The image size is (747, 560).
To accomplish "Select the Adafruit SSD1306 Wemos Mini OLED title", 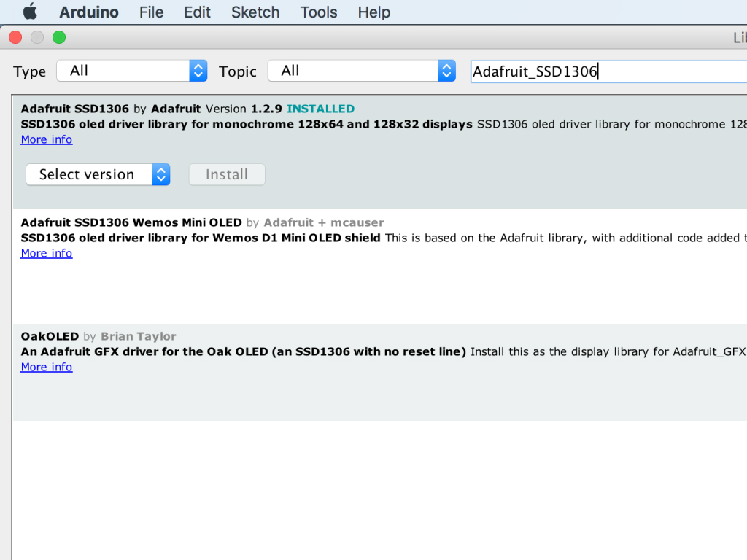I will point(131,222).
